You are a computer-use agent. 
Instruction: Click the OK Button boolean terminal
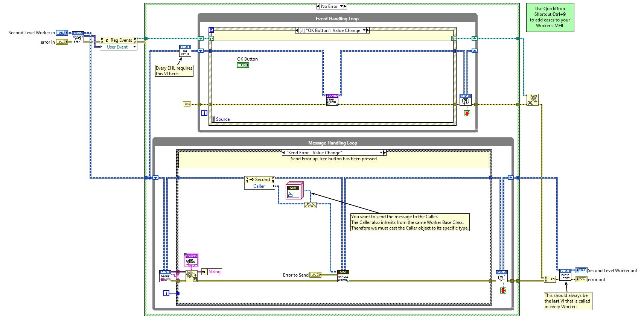(x=243, y=65)
